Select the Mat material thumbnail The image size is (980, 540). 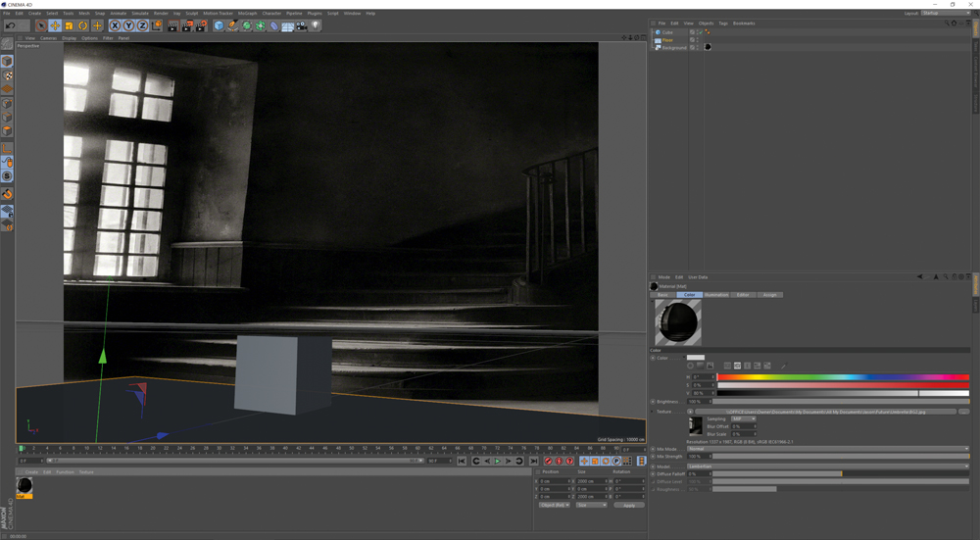pyautogui.click(x=24, y=486)
